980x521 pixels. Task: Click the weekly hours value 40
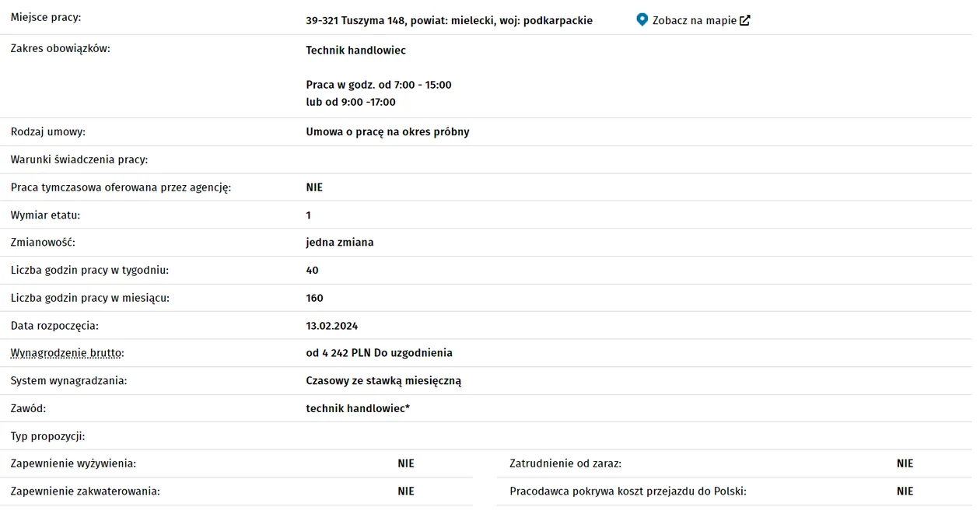click(313, 271)
